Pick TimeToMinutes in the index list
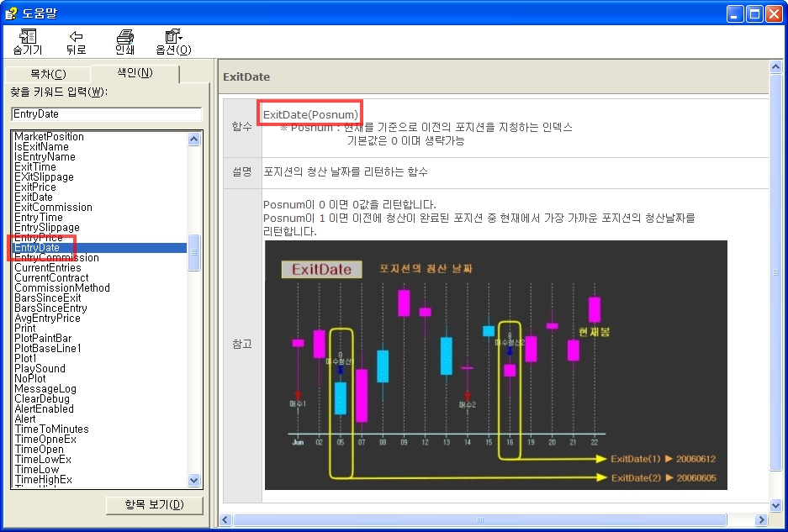 pos(51,429)
